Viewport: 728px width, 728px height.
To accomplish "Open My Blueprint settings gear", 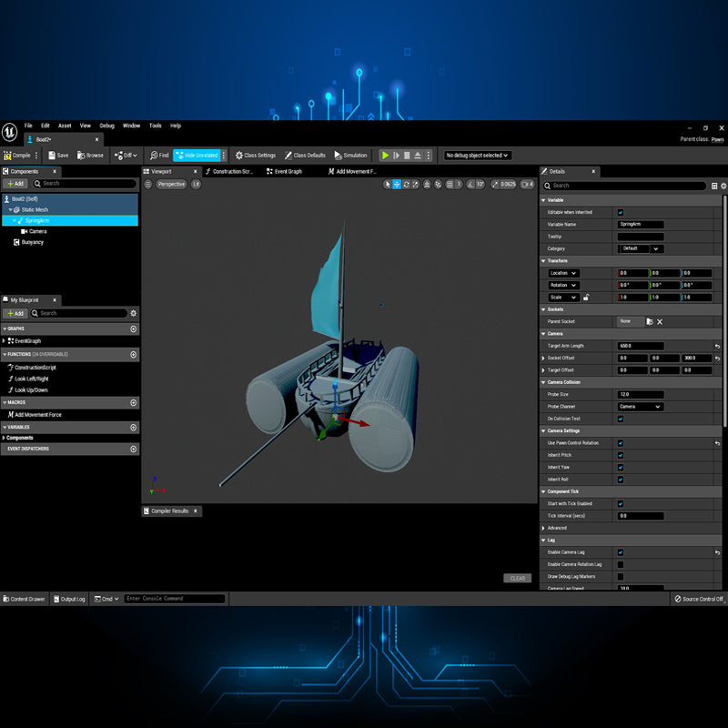I will tap(134, 313).
